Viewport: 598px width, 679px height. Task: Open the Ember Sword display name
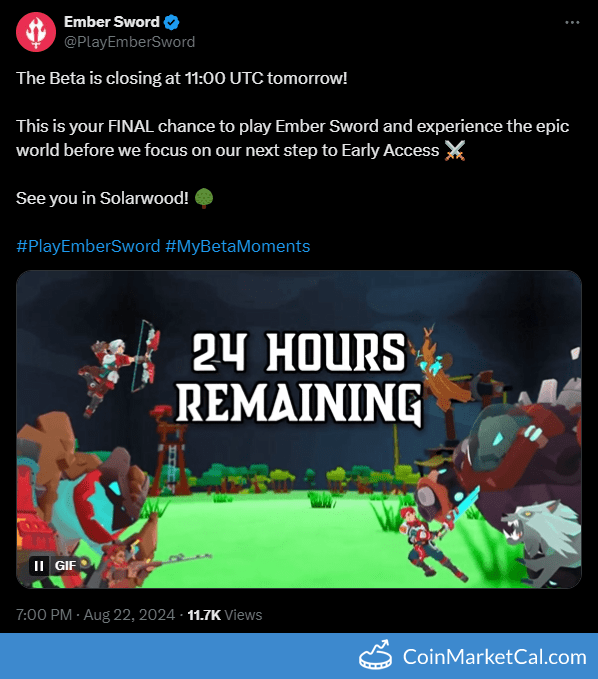(x=112, y=22)
